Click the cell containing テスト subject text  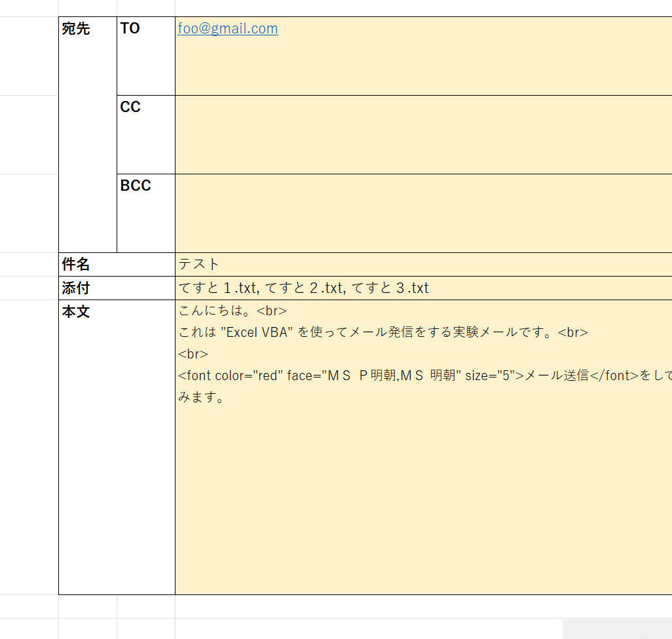tap(327, 264)
